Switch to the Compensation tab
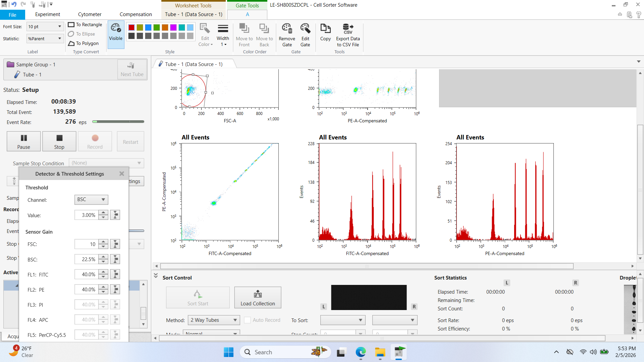This screenshot has width=644, height=362. (x=136, y=14)
